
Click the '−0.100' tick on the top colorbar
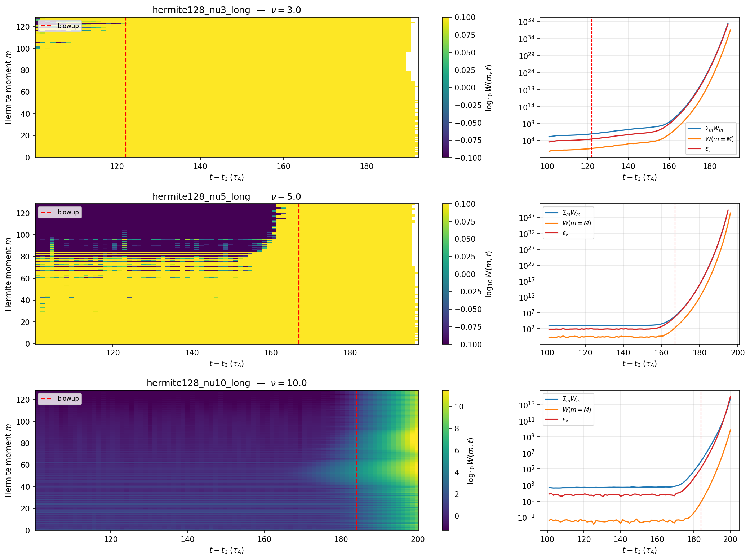468,158
